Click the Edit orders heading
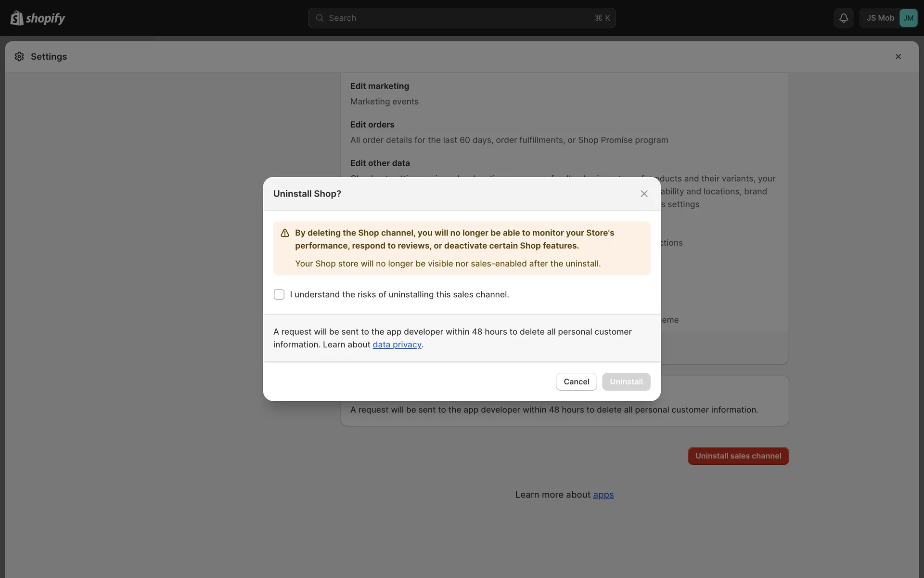The image size is (924, 578). click(x=372, y=125)
